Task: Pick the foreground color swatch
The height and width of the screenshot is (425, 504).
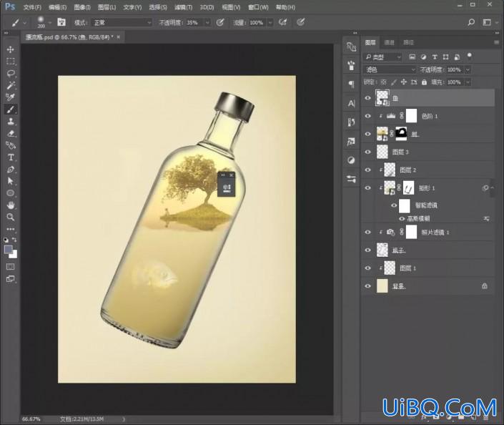Action: (8, 250)
